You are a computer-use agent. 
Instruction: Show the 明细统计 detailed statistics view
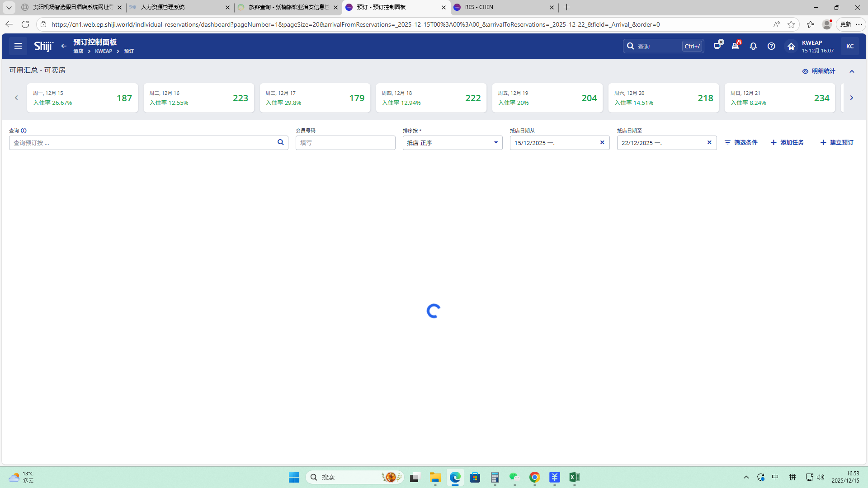coord(819,71)
